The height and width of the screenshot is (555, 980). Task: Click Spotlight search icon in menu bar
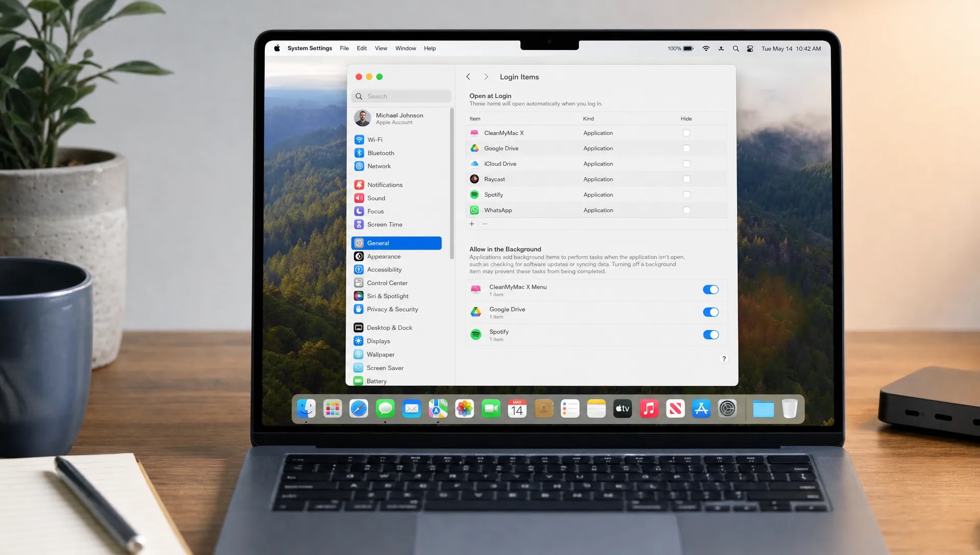(736, 48)
